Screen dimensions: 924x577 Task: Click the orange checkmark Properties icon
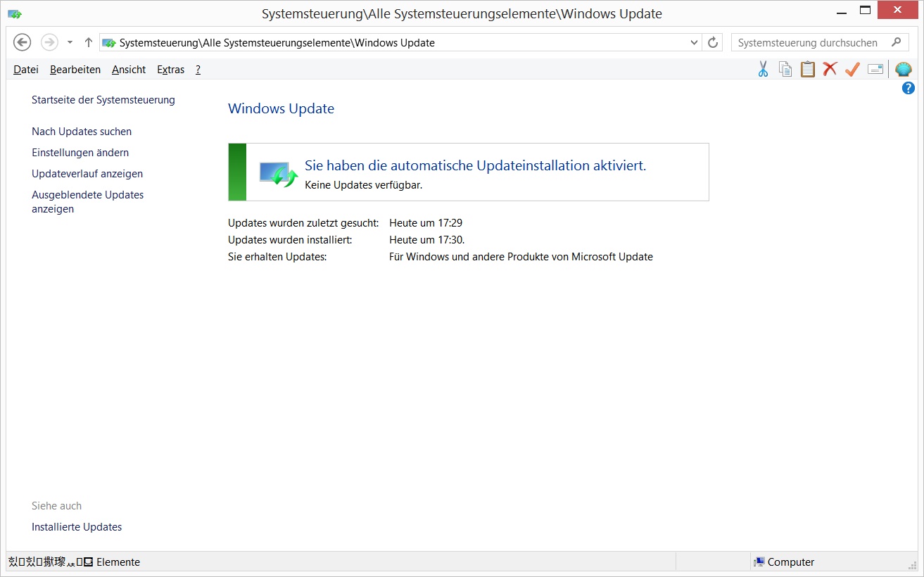(x=853, y=69)
